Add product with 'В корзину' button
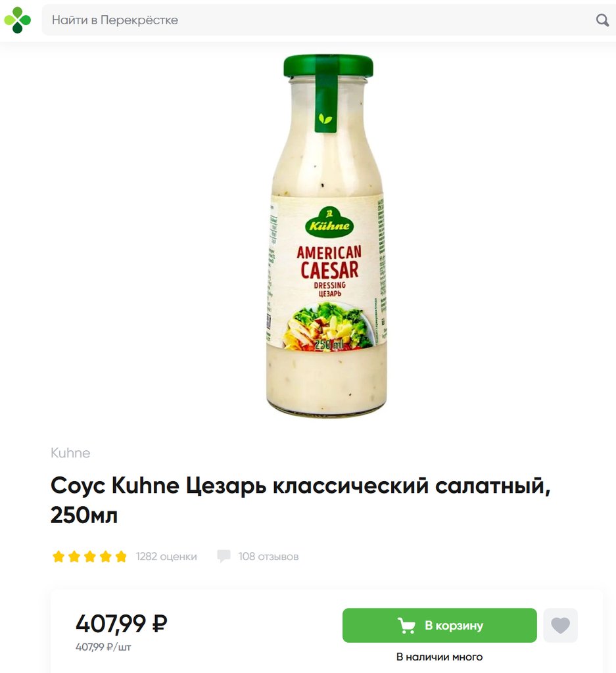 point(440,626)
